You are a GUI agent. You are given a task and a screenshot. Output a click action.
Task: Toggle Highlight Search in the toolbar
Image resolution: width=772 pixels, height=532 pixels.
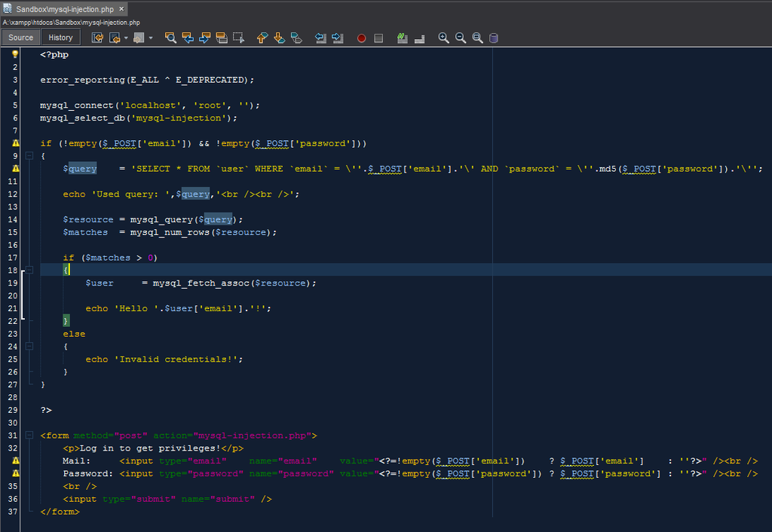click(222, 37)
